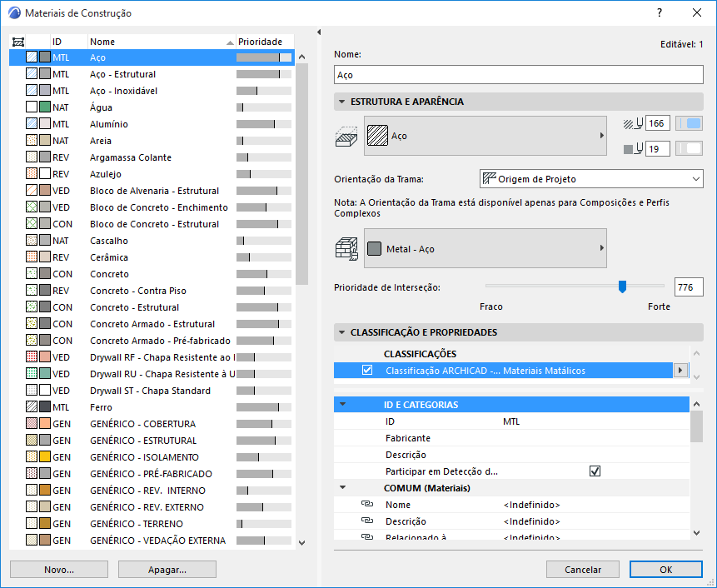The width and height of the screenshot is (717, 588).
Task: Click the Fabricante property row
Action: (511, 438)
